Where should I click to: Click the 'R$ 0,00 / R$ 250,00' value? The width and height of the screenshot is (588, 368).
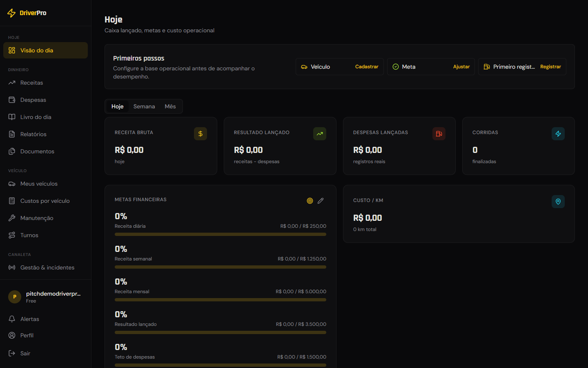pos(303,226)
